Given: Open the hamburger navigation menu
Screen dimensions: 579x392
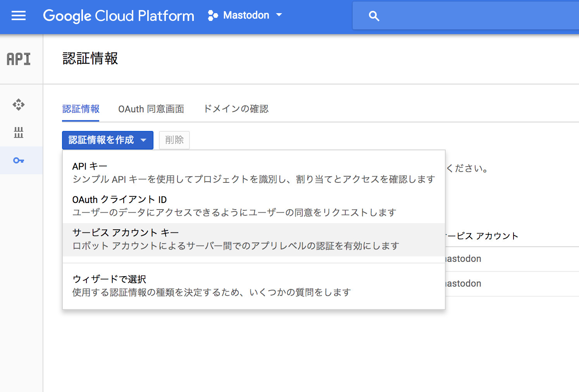Looking at the screenshot, I should coord(19,16).
